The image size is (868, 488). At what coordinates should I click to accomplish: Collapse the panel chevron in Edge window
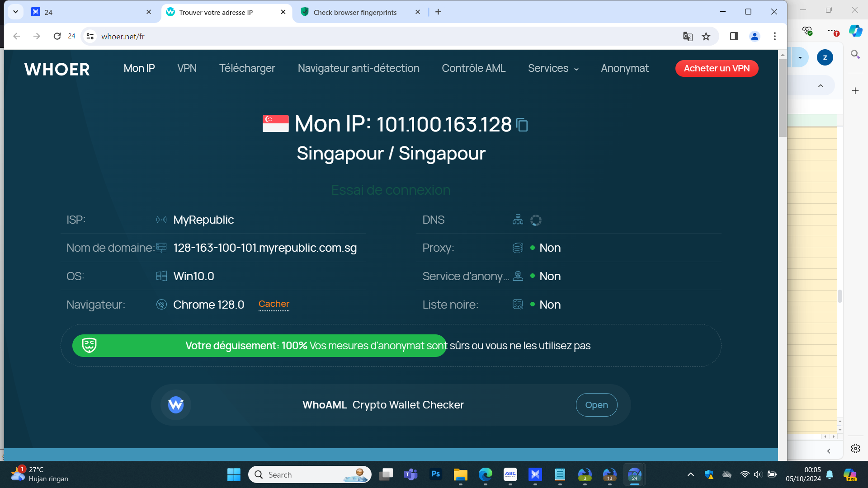coord(821,86)
